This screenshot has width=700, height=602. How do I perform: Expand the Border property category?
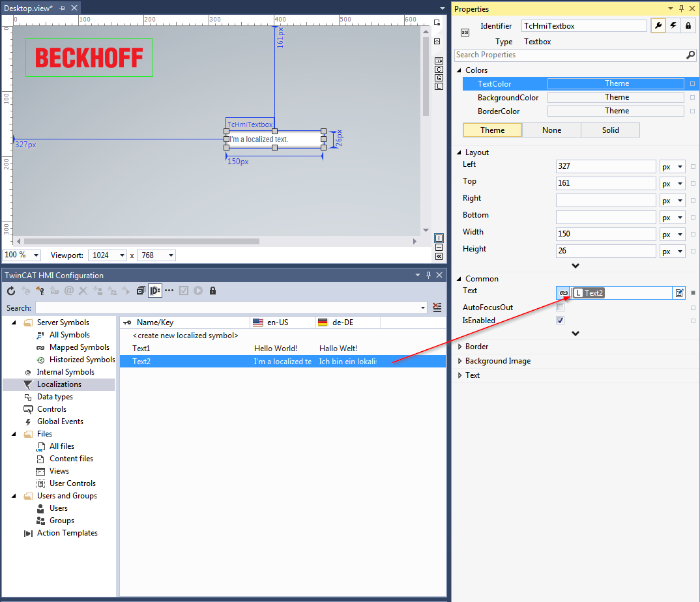459,347
